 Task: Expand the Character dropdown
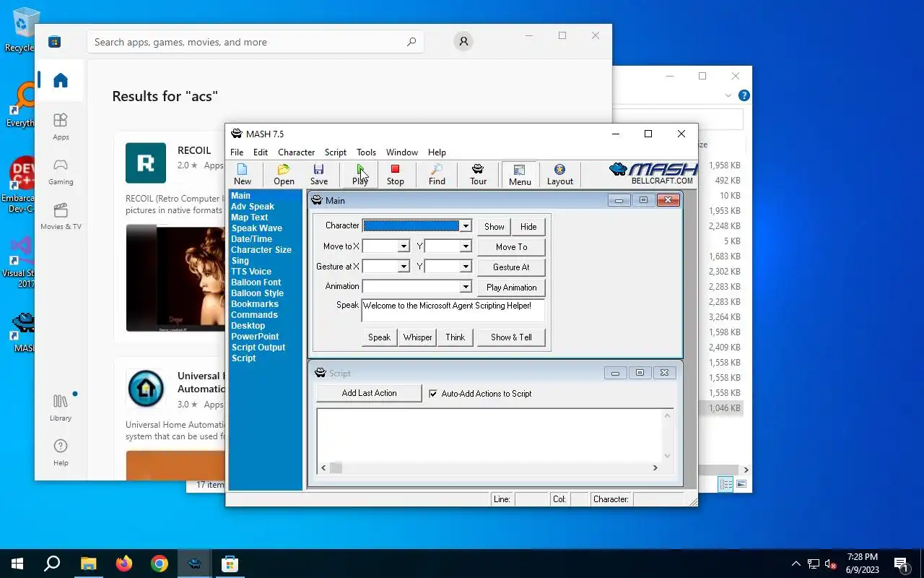(466, 226)
